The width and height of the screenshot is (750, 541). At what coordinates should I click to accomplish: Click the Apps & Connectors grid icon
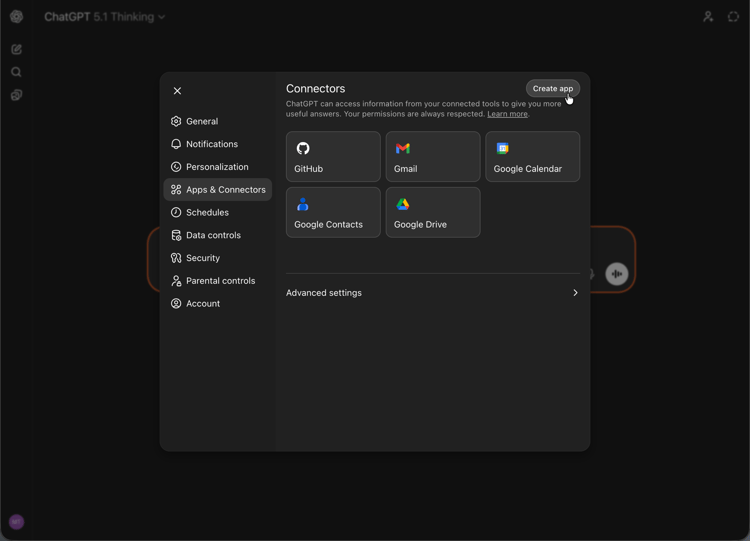coord(176,189)
